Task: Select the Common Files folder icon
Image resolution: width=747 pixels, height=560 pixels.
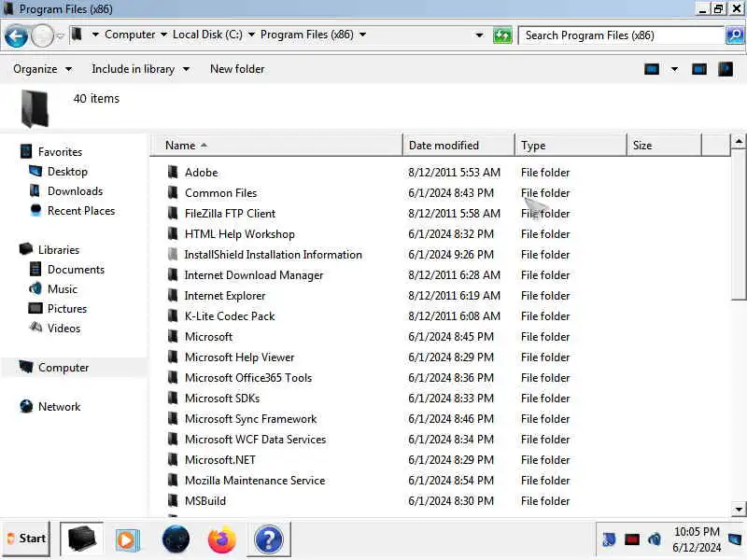Action: pyautogui.click(x=173, y=192)
